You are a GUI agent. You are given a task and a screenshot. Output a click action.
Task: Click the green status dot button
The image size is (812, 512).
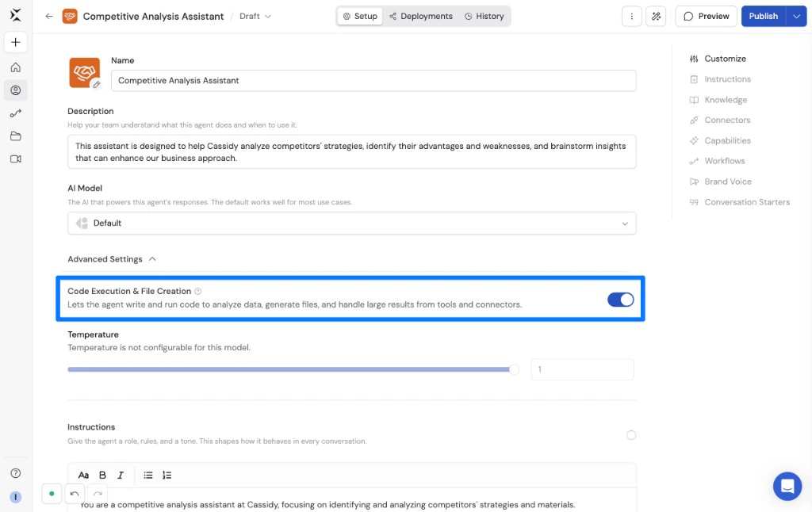click(52, 494)
